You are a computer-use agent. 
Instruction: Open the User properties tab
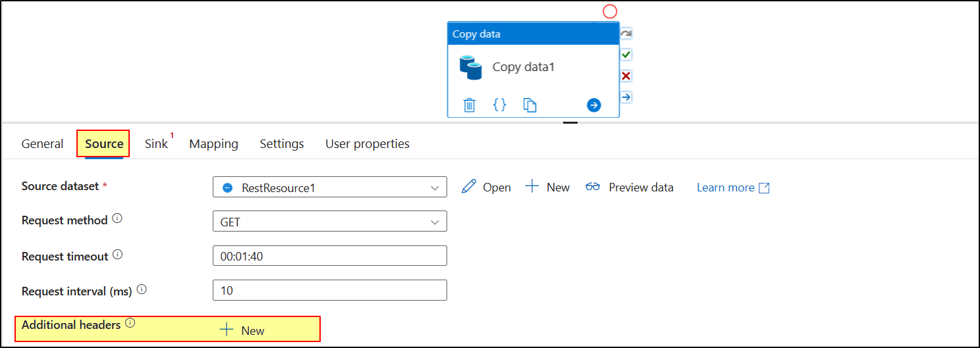coord(367,143)
